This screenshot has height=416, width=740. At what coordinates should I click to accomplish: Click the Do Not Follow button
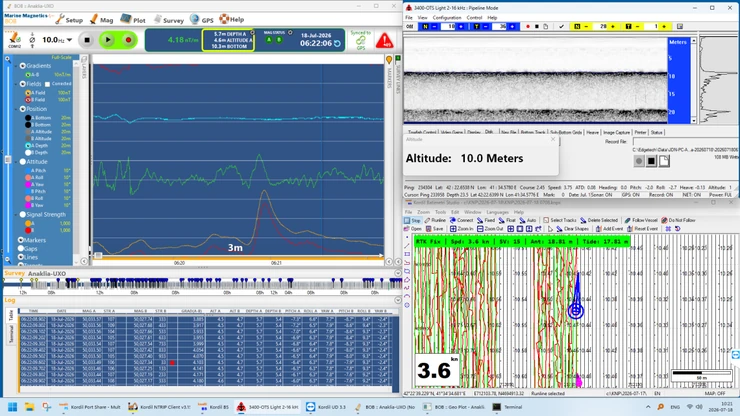click(678, 221)
